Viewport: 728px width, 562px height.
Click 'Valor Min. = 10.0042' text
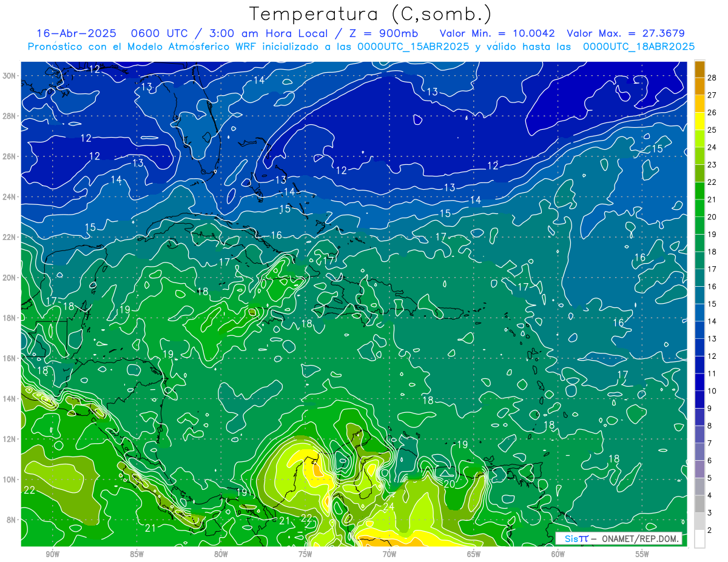click(496, 33)
